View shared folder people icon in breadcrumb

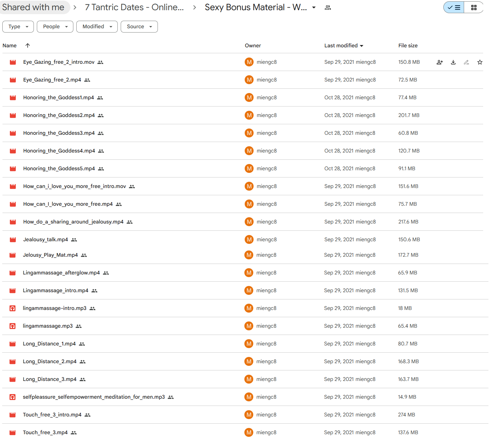click(x=328, y=8)
